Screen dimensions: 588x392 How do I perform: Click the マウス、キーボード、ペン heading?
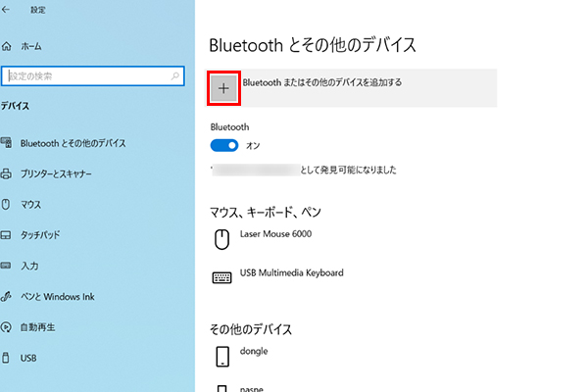[x=266, y=213]
